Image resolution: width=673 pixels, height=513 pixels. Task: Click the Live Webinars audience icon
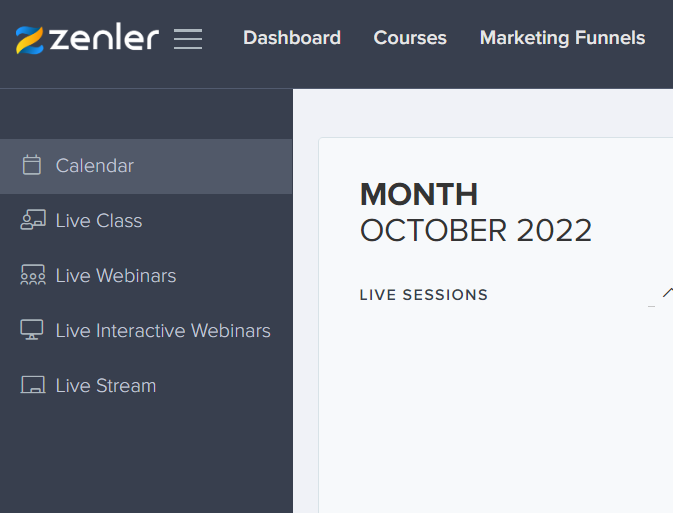click(x=33, y=275)
